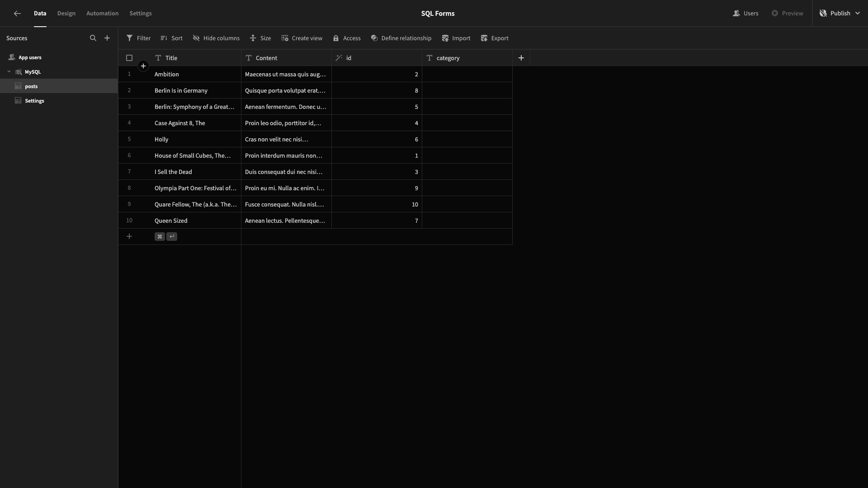This screenshot has width=868, height=488.
Task: Click the category column header
Action: click(x=467, y=58)
